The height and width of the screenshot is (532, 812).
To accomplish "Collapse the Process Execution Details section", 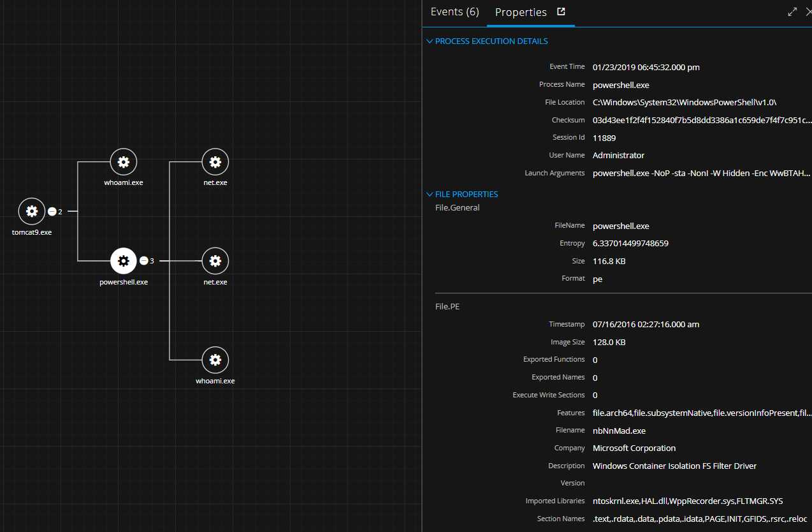I will 430,41.
